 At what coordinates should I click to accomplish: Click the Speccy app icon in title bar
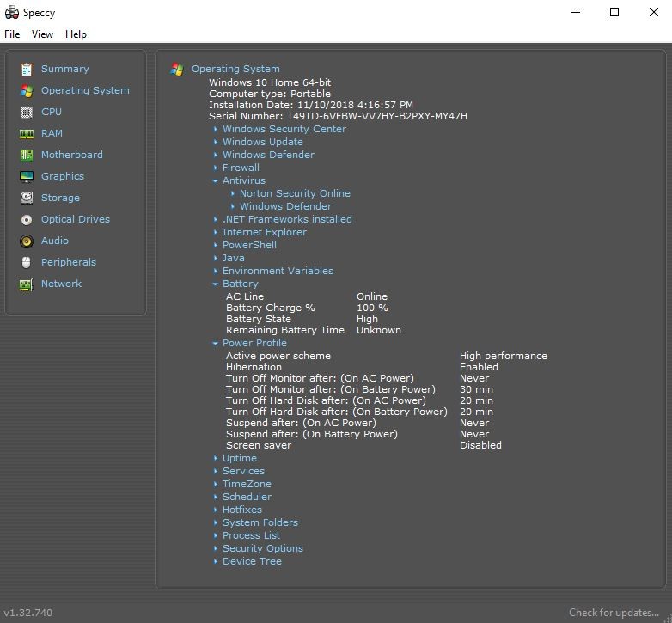[11, 12]
